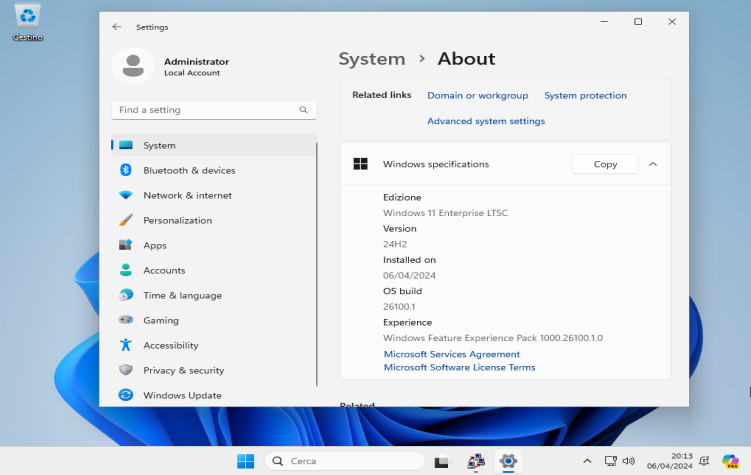Open the Windows Start button

pyautogui.click(x=246, y=461)
